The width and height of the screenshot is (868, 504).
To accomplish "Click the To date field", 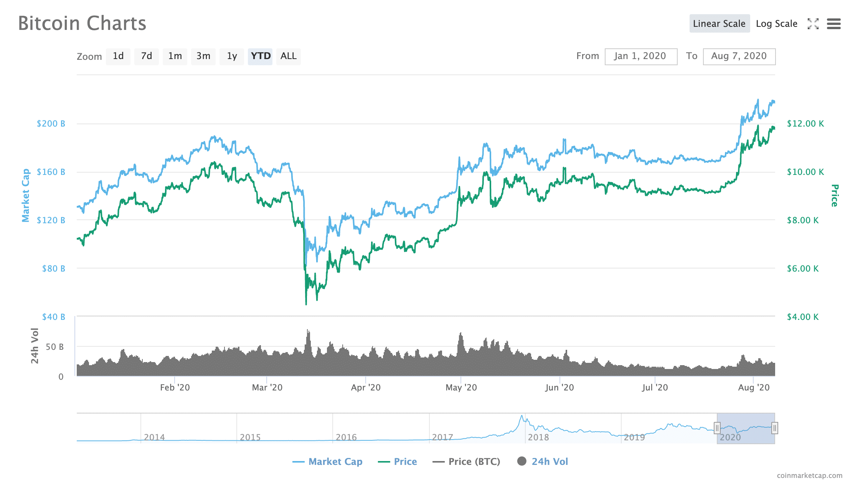I will click(x=739, y=56).
